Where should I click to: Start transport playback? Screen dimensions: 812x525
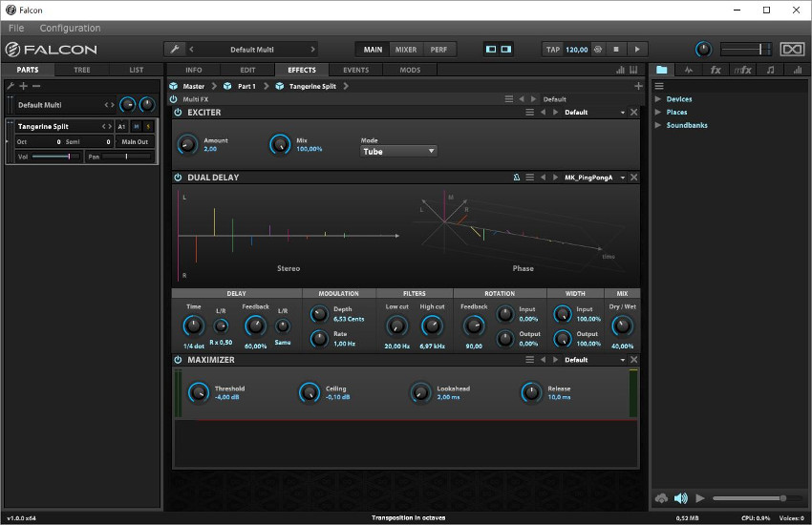coord(637,49)
